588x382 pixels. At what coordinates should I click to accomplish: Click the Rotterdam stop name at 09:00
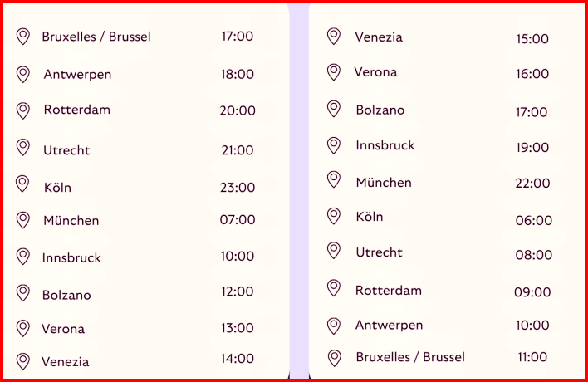(389, 291)
